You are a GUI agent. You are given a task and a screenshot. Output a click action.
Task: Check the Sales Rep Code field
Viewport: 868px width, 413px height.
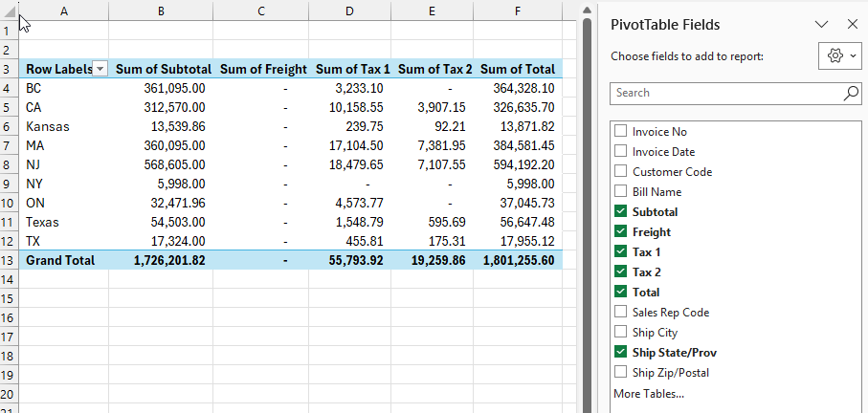(620, 312)
